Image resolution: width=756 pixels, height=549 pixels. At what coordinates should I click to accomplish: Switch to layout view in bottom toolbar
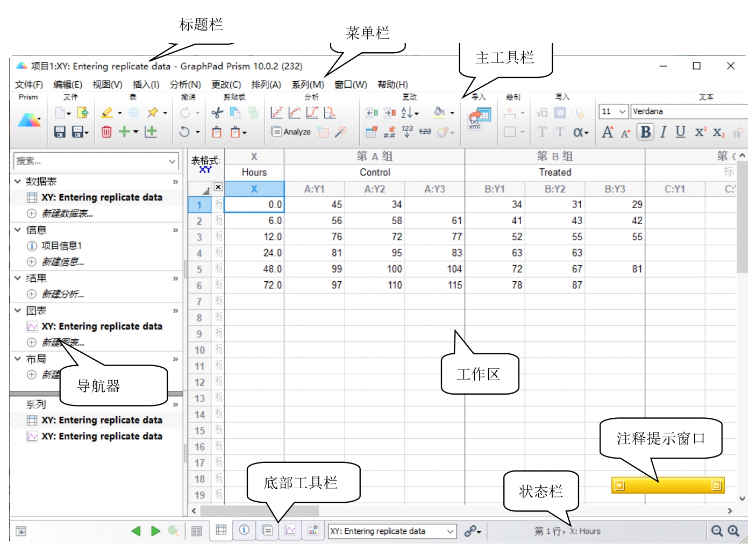click(x=313, y=530)
